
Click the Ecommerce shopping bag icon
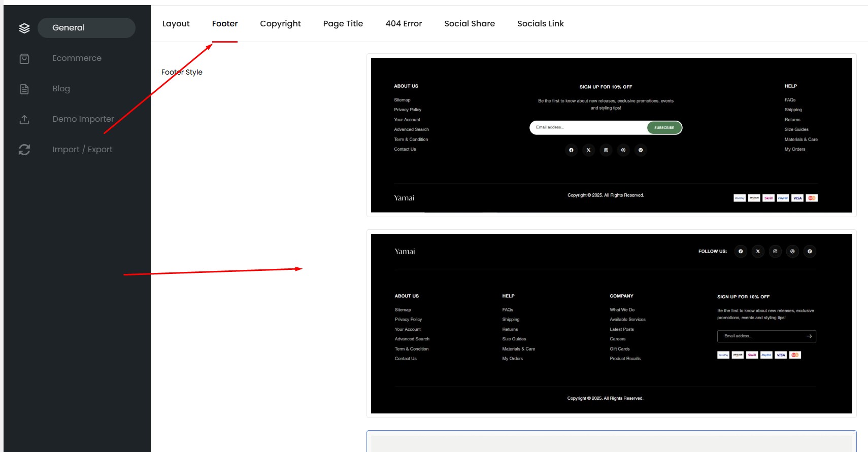coord(24,58)
